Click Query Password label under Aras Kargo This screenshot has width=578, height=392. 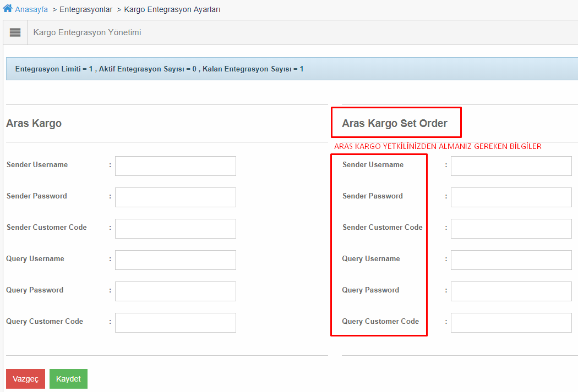point(35,290)
